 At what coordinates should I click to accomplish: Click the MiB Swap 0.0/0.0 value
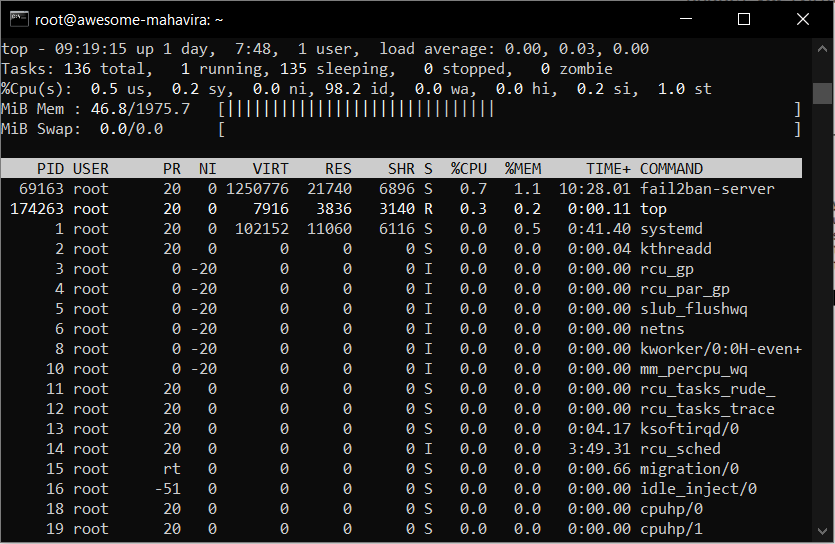(x=131, y=129)
